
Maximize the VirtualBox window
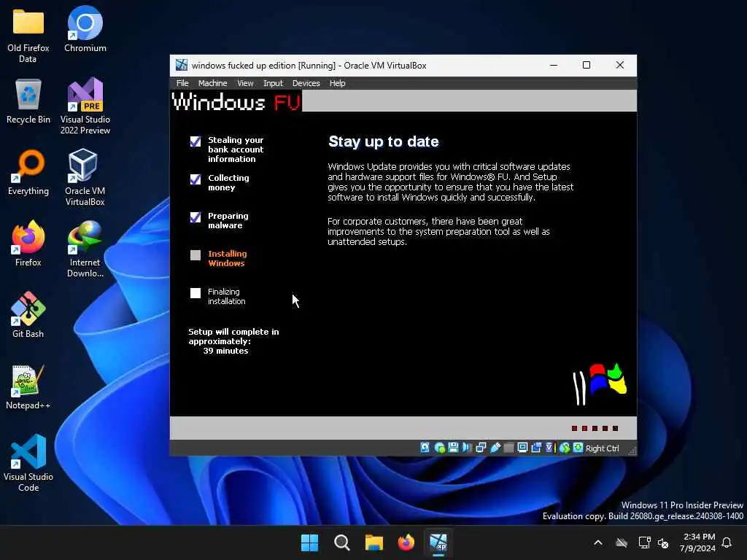(x=587, y=65)
